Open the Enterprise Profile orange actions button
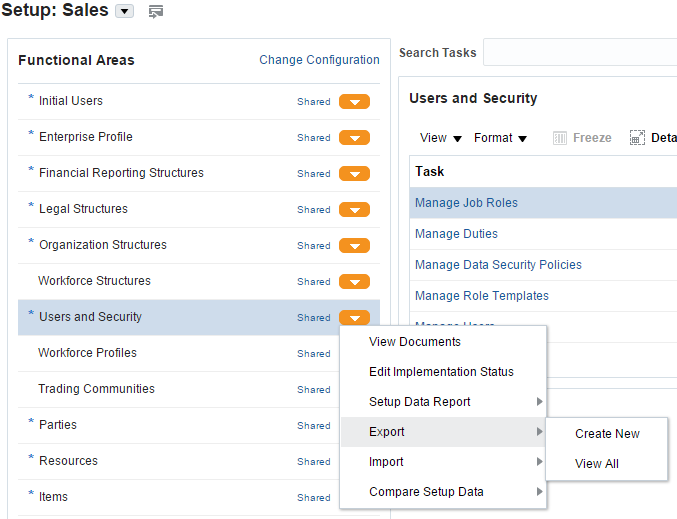 [x=354, y=138]
